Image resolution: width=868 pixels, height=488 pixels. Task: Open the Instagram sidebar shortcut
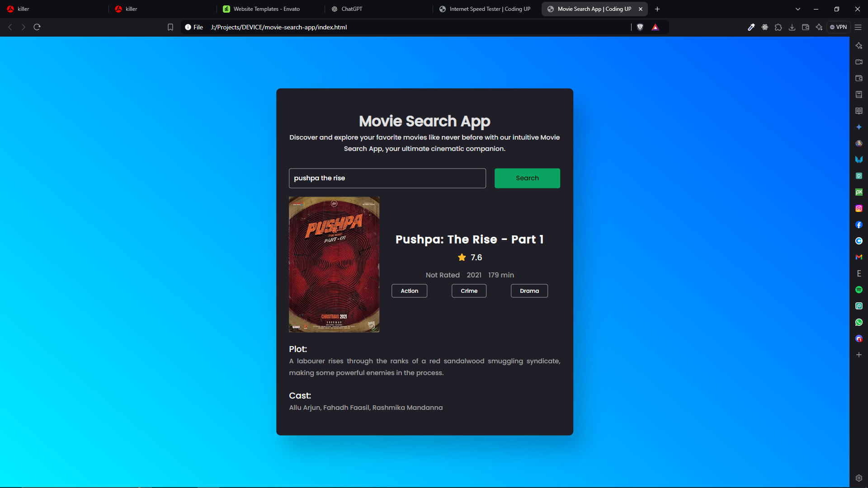point(859,208)
